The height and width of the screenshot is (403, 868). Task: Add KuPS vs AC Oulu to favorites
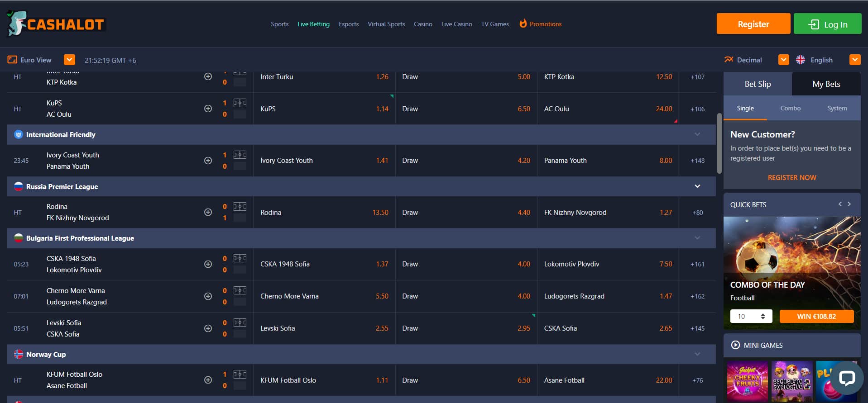click(x=208, y=109)
